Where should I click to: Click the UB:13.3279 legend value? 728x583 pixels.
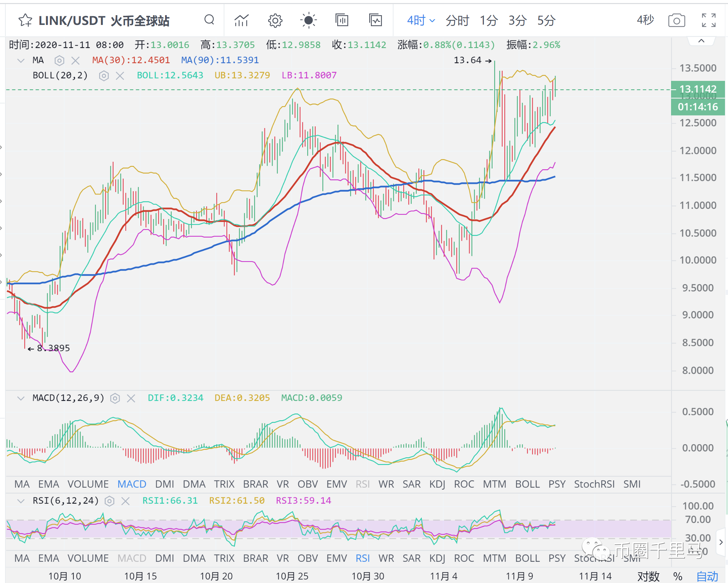coord(242,75)
